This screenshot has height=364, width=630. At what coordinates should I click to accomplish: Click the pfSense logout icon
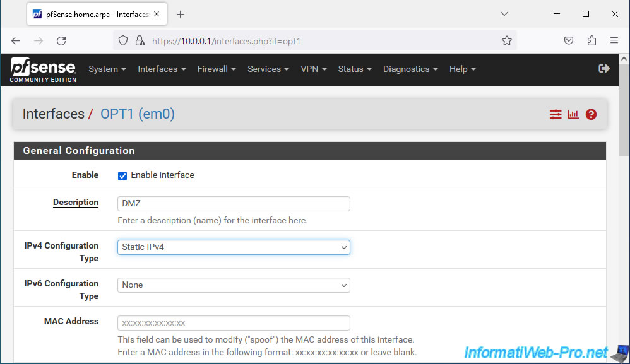pos(603,69)
